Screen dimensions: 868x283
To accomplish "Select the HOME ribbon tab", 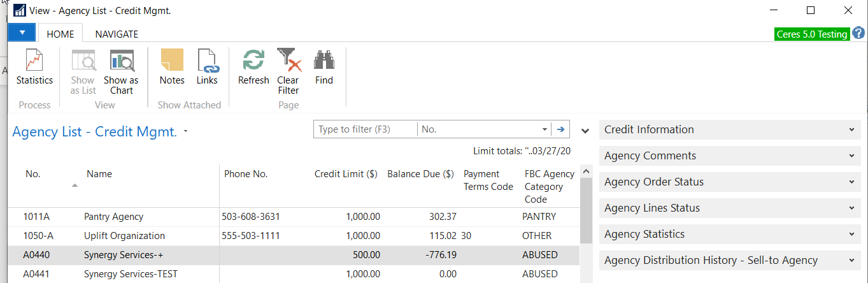I will (x=60, y=34).
